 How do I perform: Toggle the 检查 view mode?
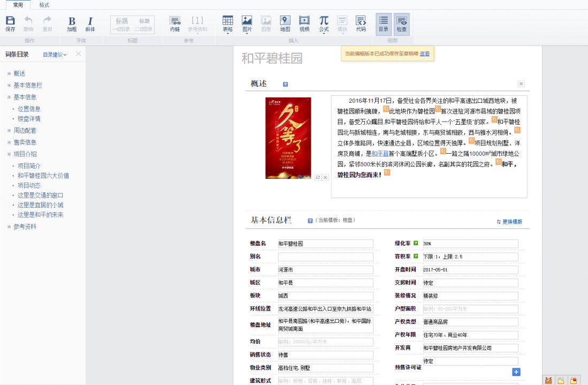pyautogui.click(x=401, y=25)
